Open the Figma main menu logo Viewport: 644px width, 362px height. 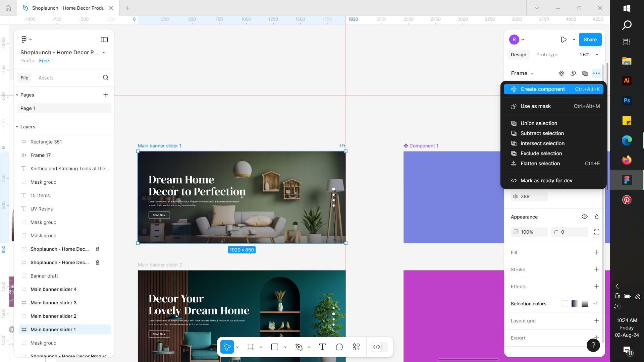click(x=24, y=40)
